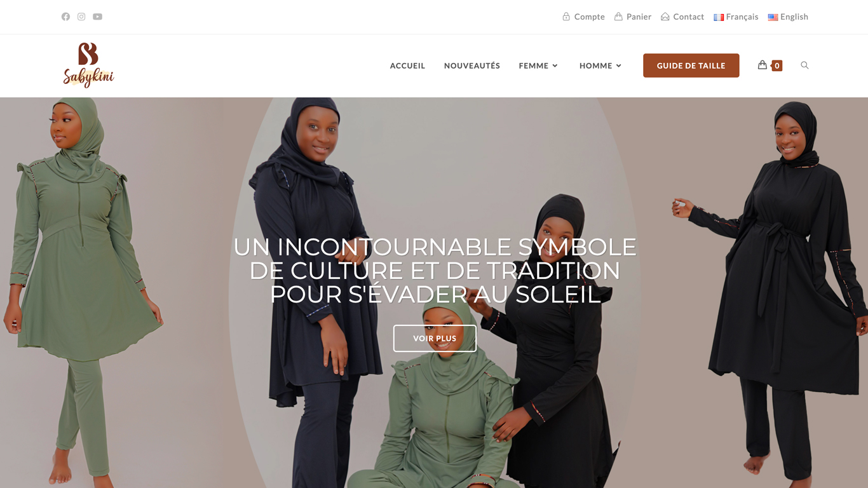
Task: Click the Voir Plus button
Action: point(435,338)
